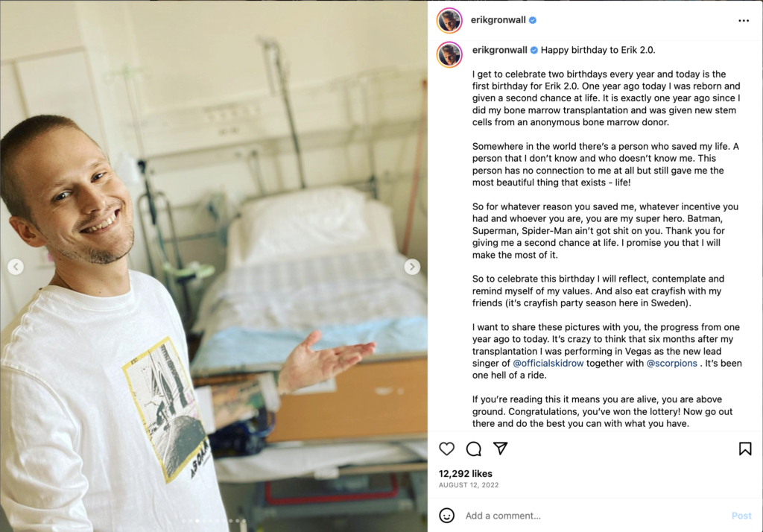Open @officialskidrow mention link
Image resolution: width=763 pixels, height=532 pixels.
pyautogui.click(x=548, y=363)
